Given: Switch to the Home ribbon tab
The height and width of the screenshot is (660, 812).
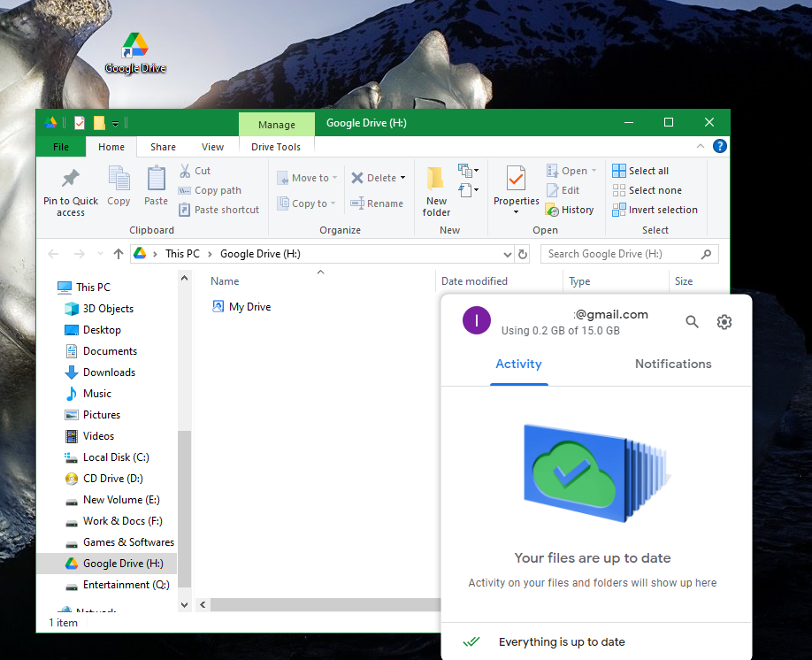Looking at the screenshot, I should (111, 147).
